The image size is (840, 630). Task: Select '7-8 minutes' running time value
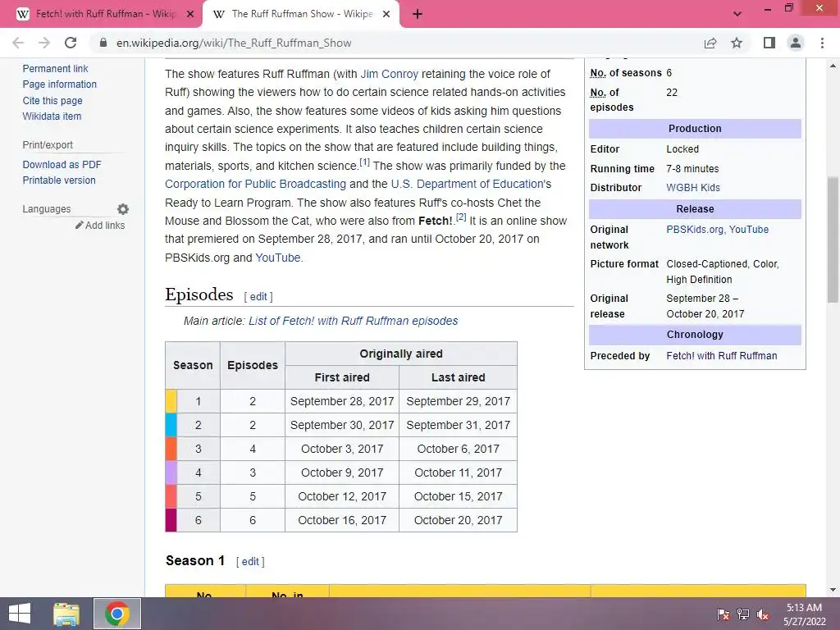tap(692, 169)
